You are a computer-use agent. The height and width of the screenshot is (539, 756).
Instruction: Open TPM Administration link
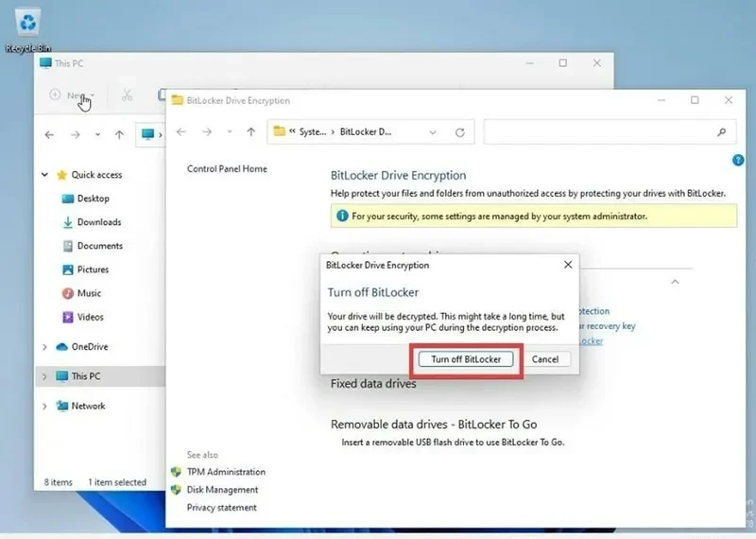(x=226, y=472)
